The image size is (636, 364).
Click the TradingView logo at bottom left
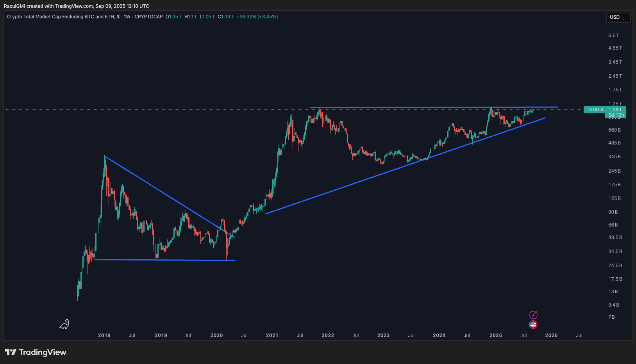click(36, 352)
